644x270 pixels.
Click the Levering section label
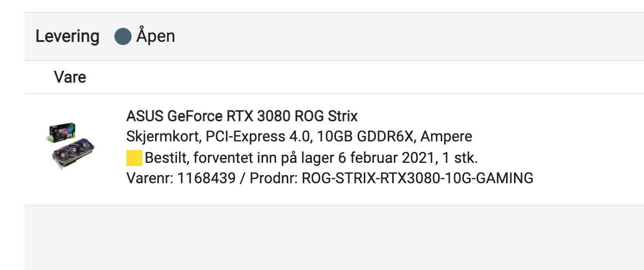click(67, 37)
